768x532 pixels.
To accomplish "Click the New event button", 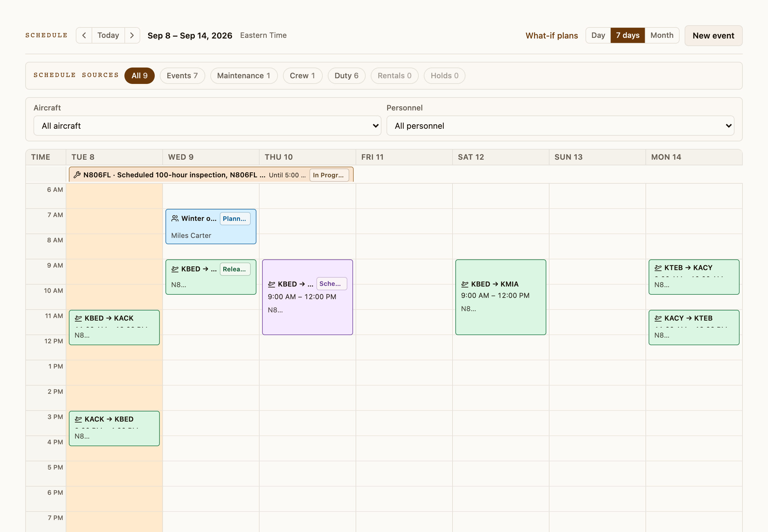I will 713,36.
